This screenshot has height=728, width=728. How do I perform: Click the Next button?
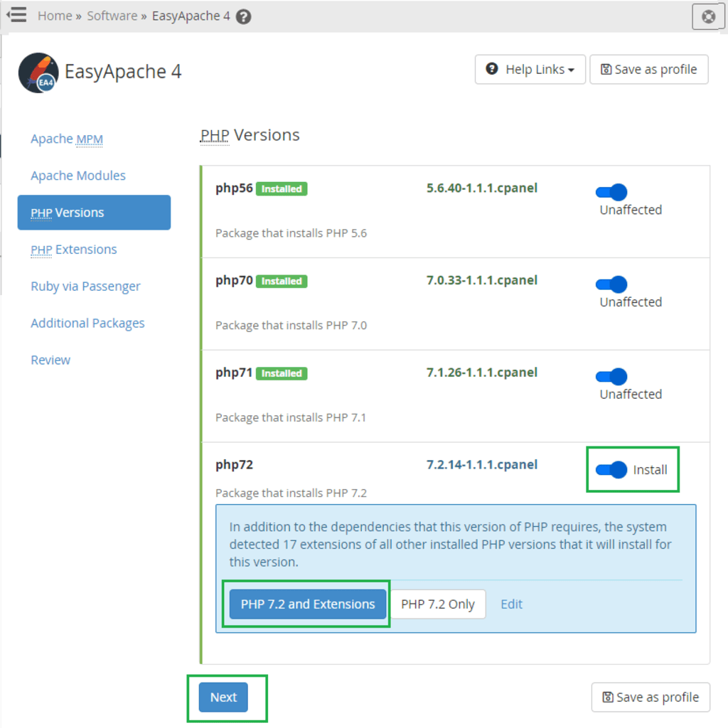coord(223,697)
